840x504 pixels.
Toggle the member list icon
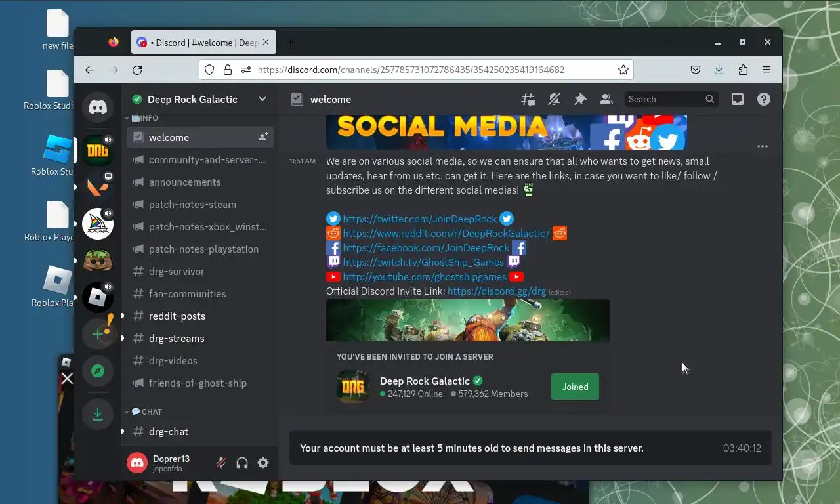click(606, 100)
